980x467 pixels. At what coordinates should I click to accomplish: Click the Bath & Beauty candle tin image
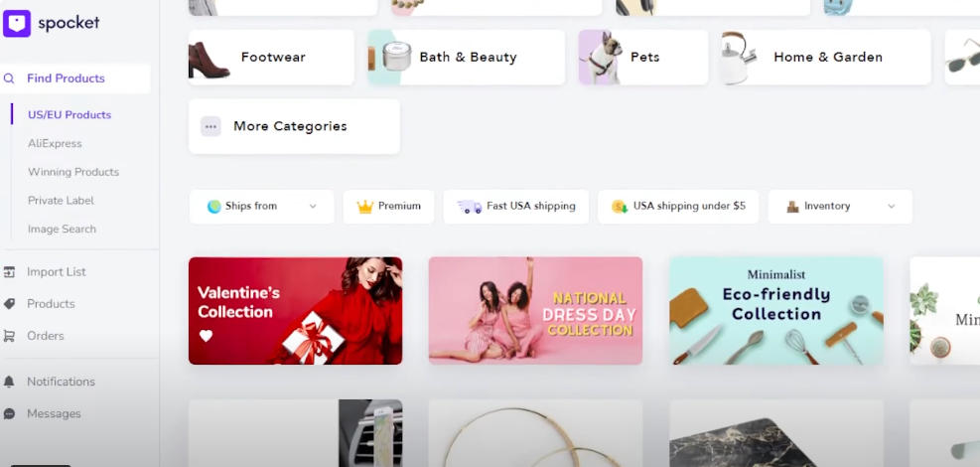(x=396, y=57)
